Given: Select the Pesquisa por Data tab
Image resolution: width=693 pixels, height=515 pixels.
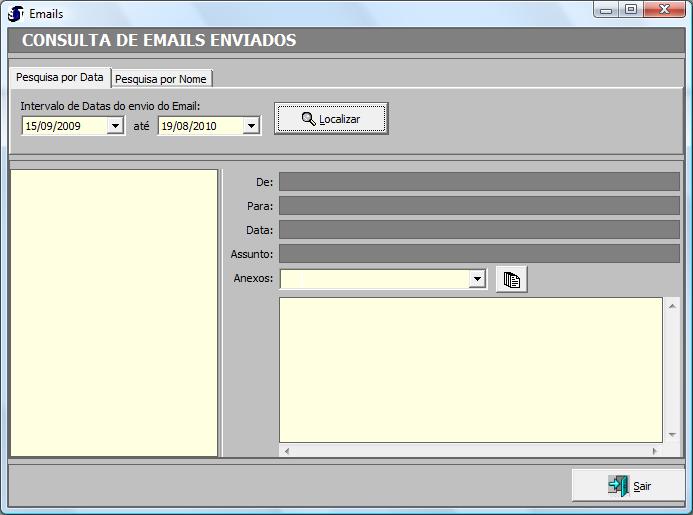Looking at the screenshot, I should (59, 78).
